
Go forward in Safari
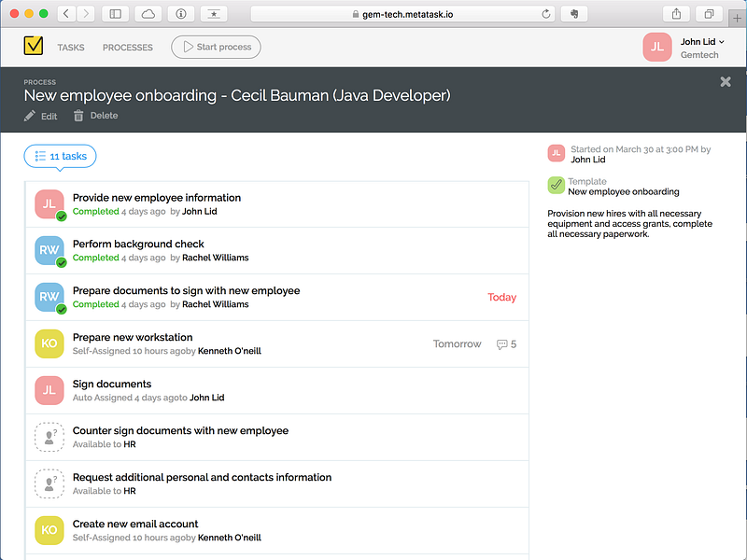[x=86, y=14]
